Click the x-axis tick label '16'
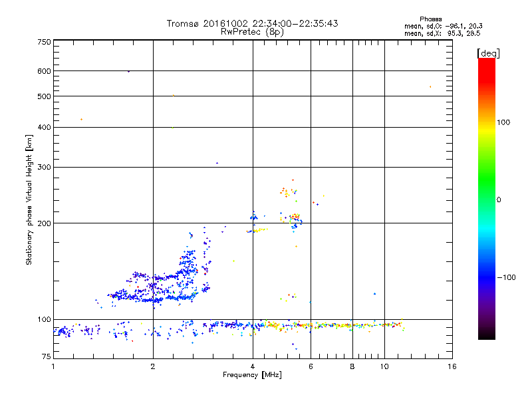 452,366
